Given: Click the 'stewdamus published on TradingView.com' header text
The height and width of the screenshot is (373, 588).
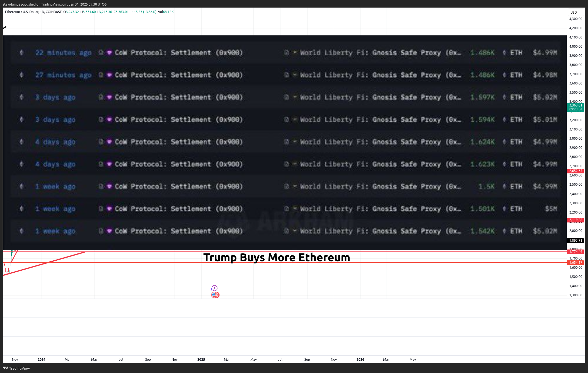Looking at the screenshot, I should [x=35, y=4].
